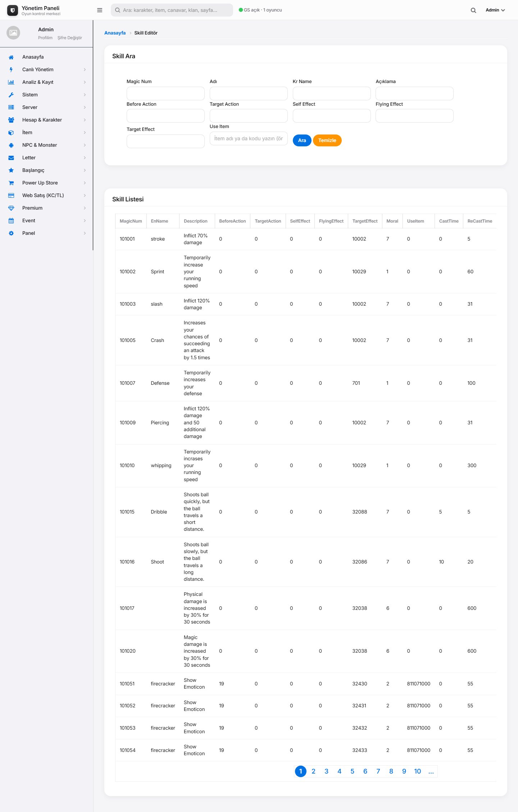This screenshot has width=518, height=812.
Task: Click the Canlı Yönetim lightning icon
Action: [11, 70]
